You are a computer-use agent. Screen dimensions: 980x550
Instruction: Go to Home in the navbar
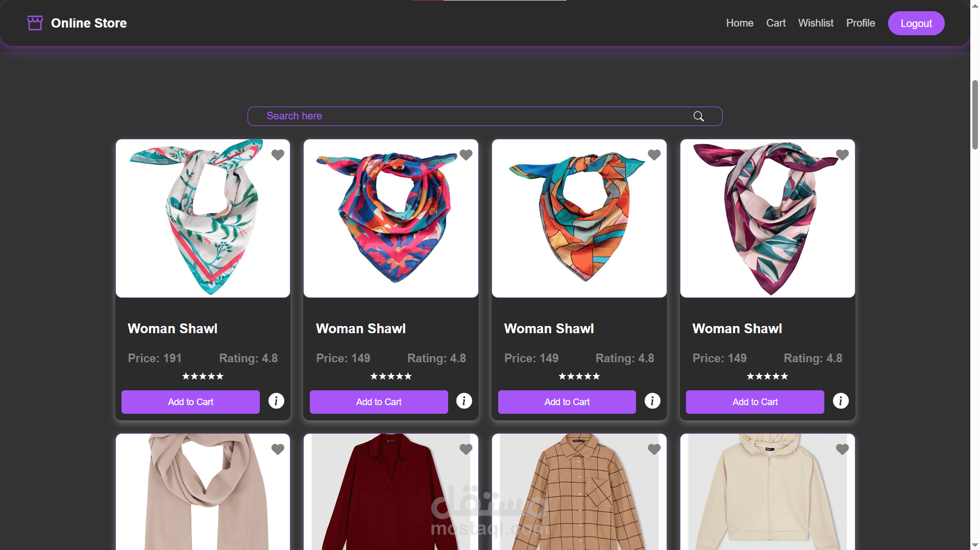click(x=740, y=23)
